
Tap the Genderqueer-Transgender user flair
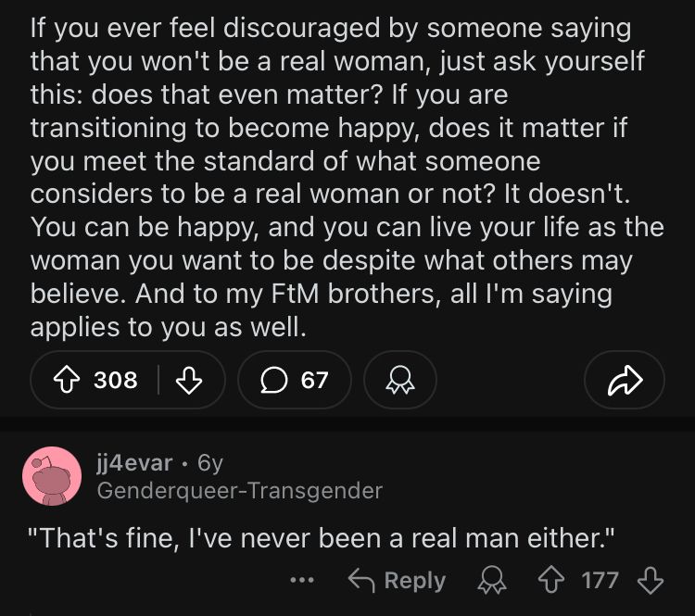pyautogui.click(x=240, y=491)
